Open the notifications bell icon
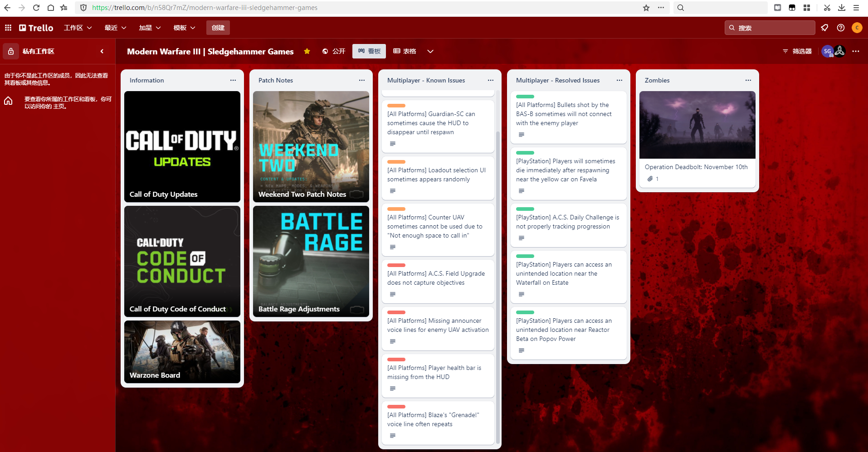The image size is (868, 452). [824, 28]
